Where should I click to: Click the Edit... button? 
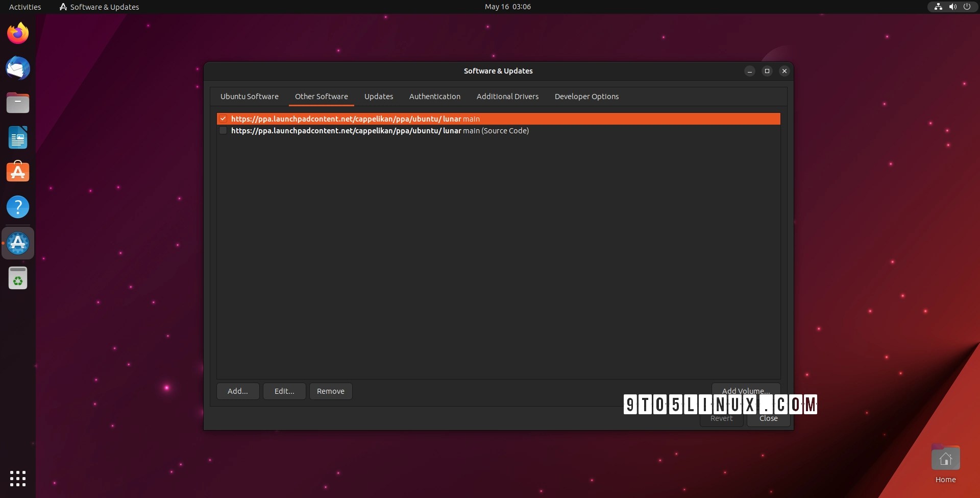284,391
